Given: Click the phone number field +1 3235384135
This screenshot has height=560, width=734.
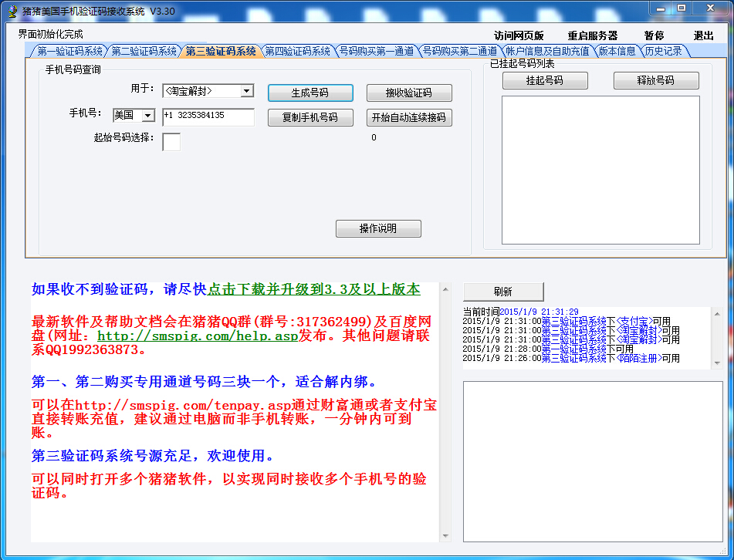Looking at the screenshot, I should pyautogui.click(x=208, y=117).
